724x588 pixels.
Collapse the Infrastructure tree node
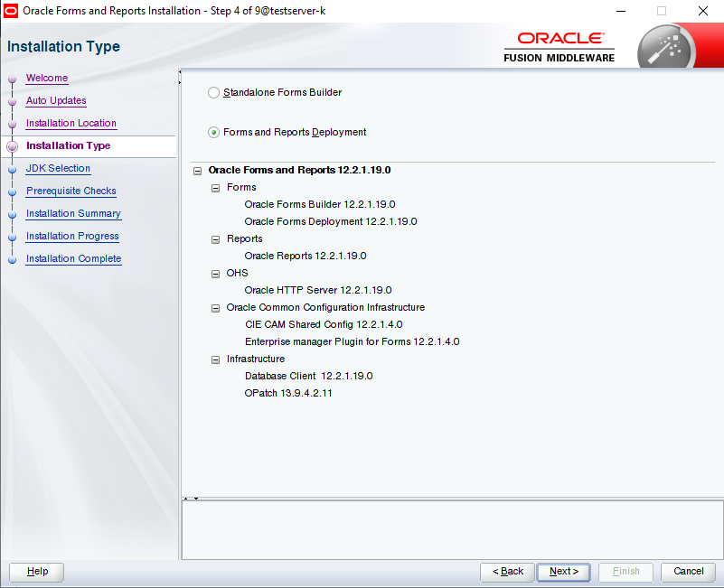(x=216, y=359)
